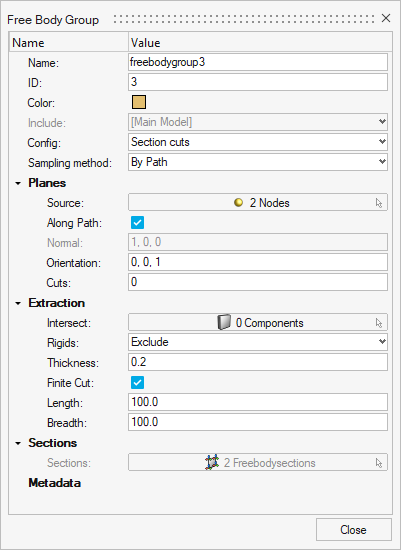401x550 pixels.
Task: Disable the Finite Cut checkbox
Action: click(x=137, y=382)
